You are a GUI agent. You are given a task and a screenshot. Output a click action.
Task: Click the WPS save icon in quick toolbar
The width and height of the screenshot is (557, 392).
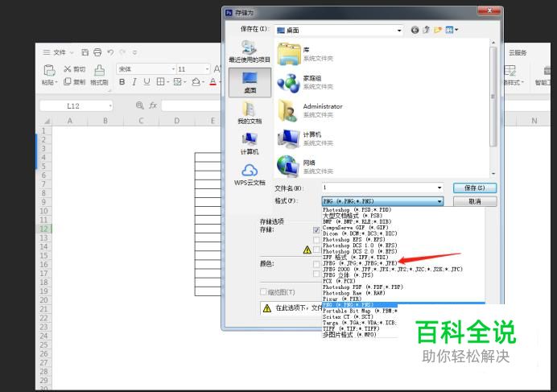[x=85, y=52]
